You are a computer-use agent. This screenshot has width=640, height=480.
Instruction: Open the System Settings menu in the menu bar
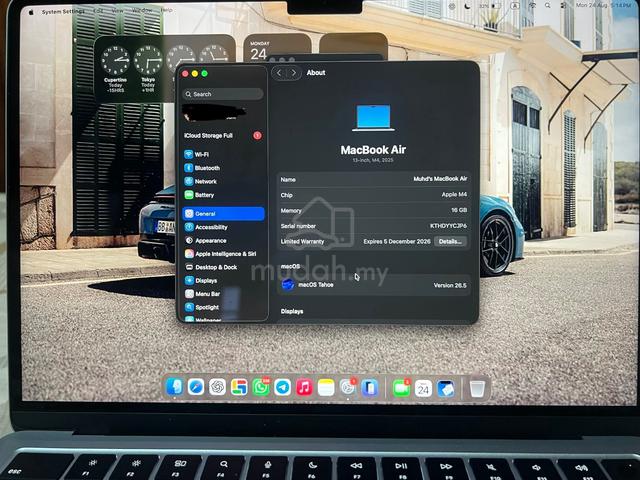point(63,11)
